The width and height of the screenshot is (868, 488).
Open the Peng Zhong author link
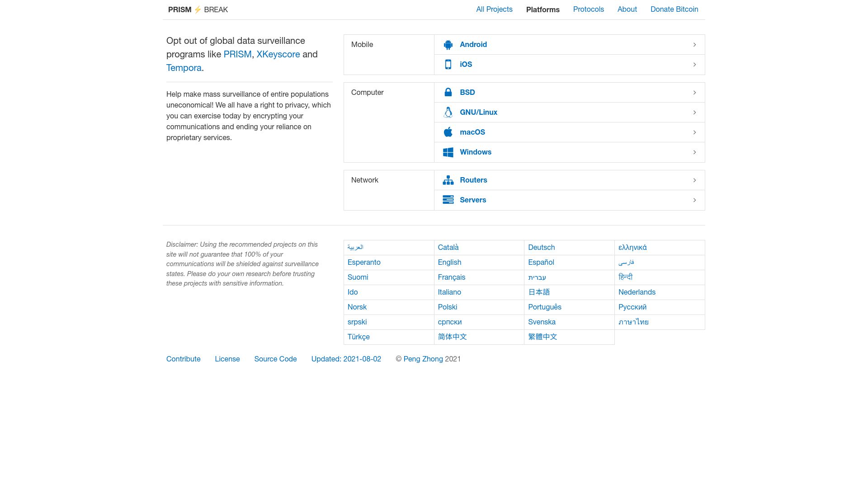pos(423,359)
